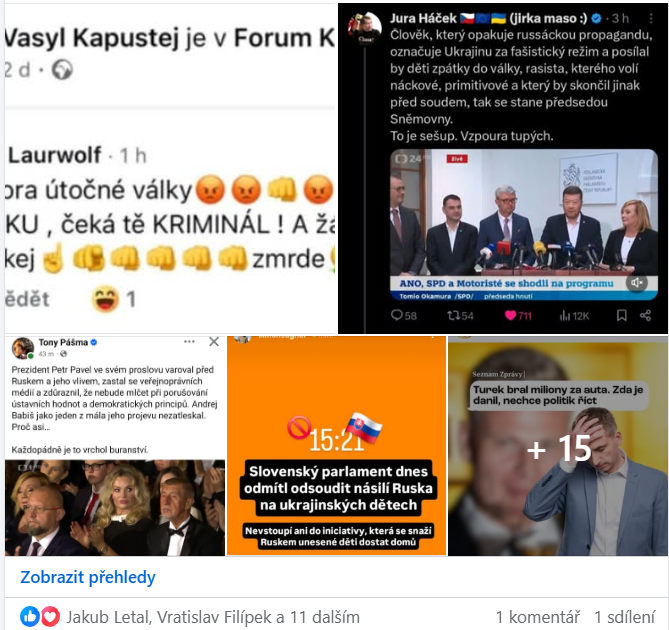Open the Zobrazit přehledy link
The image size is (669, 630).
(88, 577)
